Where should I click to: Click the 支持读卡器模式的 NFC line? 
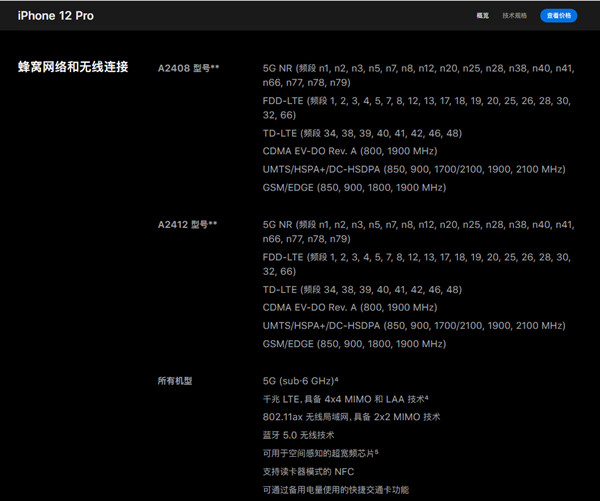[x=308, y=472]
